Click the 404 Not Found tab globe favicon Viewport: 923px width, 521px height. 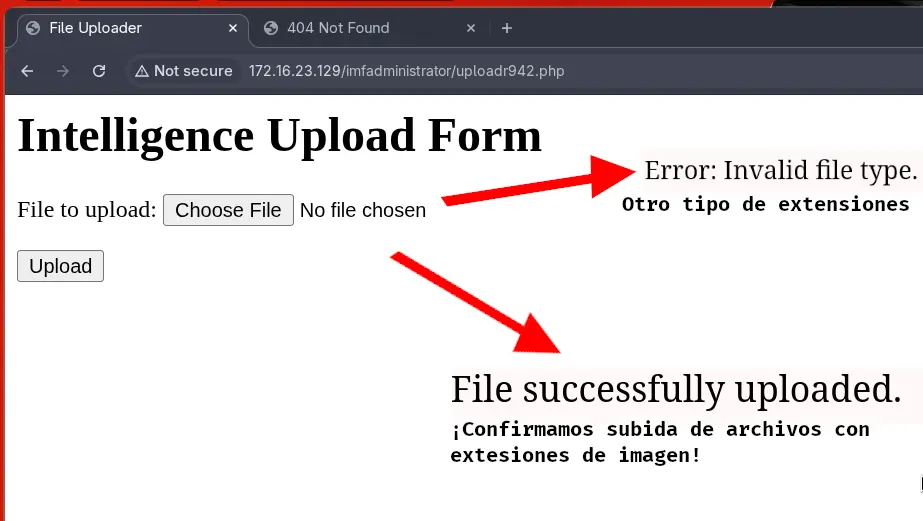(x=270, y=28)
